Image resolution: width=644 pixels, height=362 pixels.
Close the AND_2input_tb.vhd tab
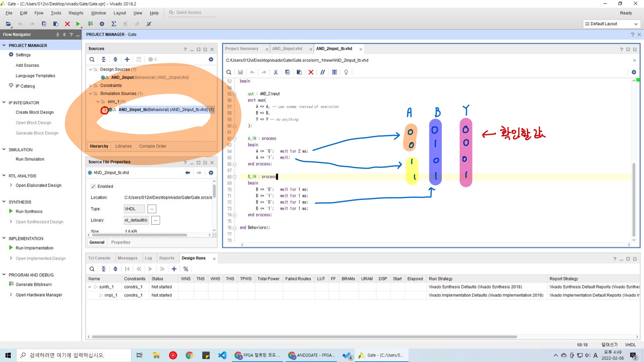[361, 49]
